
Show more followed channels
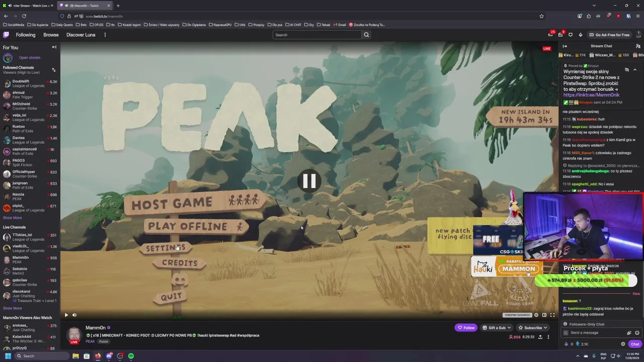tap(13, 218)
